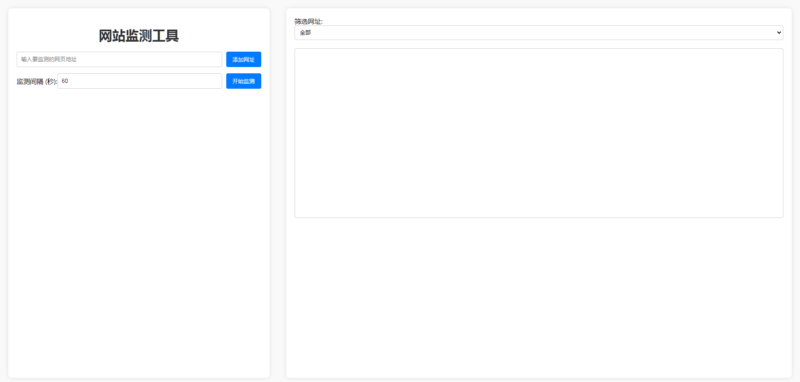The width and height of the screenshot is (800, 382).
Task: Click the 监测间隔 (秒) label
Action: pyautogui.click(x=37, y=82)
